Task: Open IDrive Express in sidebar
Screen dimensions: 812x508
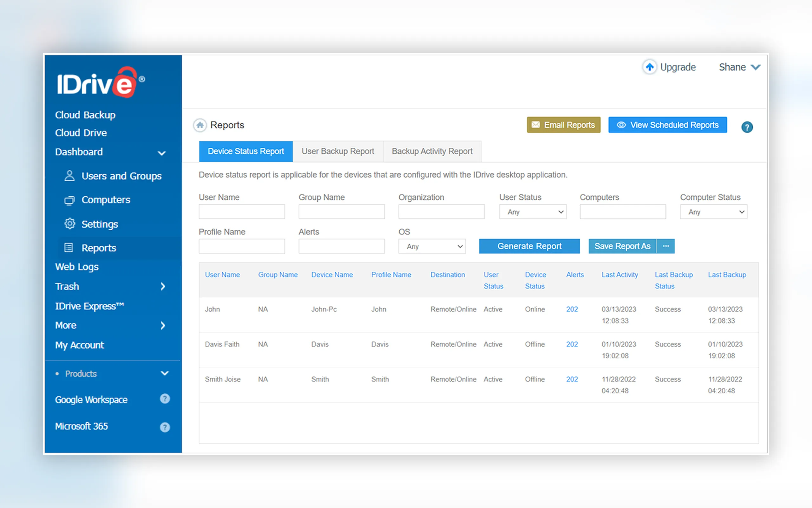Action: pyautogui.click(x=89, y=306)
